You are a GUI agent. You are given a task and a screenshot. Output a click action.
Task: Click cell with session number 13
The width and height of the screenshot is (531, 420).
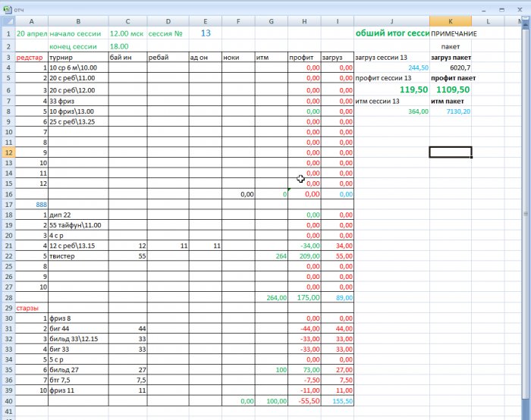206,33
